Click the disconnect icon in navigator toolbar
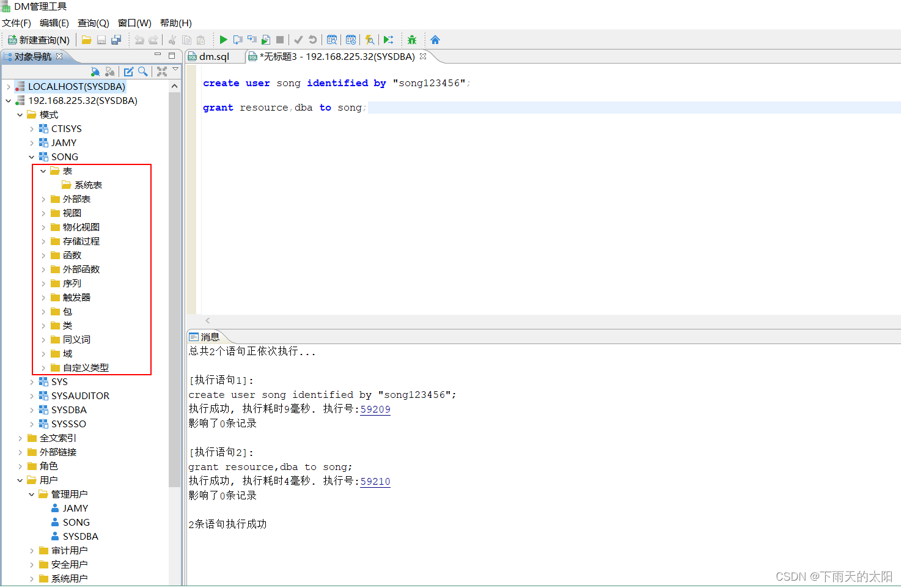The height and width of the screenshot is (588, 901). tap(109, 72)
